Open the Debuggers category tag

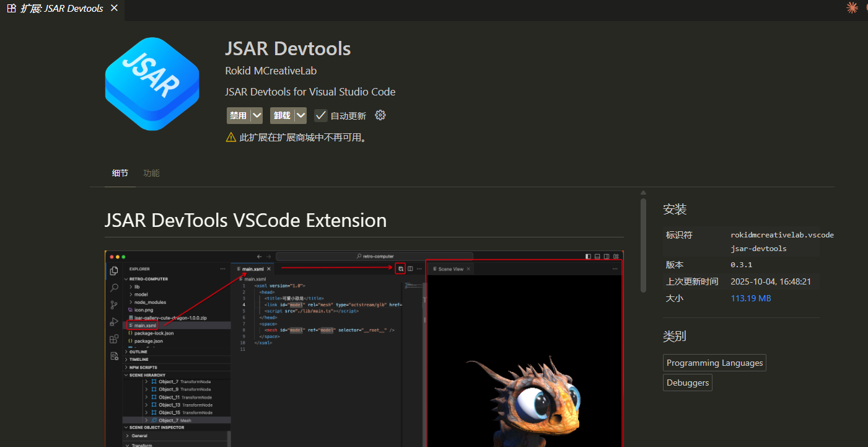coord(687,383)
